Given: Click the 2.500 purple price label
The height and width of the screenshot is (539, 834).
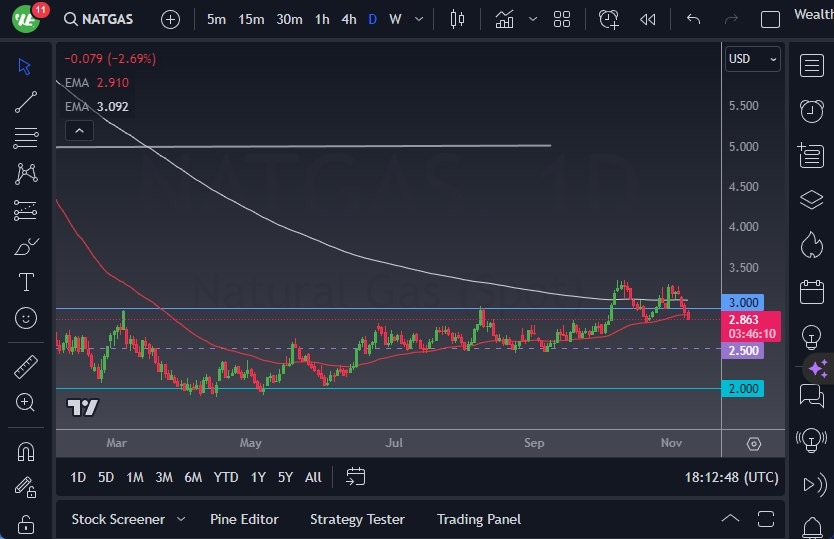Looking at the screenshot, I should (x=742, y=351).
